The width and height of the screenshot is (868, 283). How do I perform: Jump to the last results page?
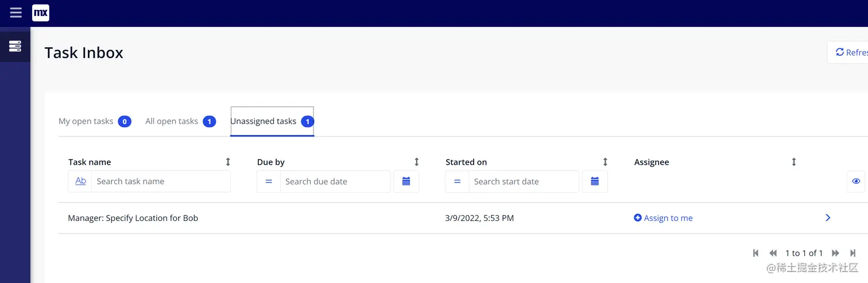point(853,253)
